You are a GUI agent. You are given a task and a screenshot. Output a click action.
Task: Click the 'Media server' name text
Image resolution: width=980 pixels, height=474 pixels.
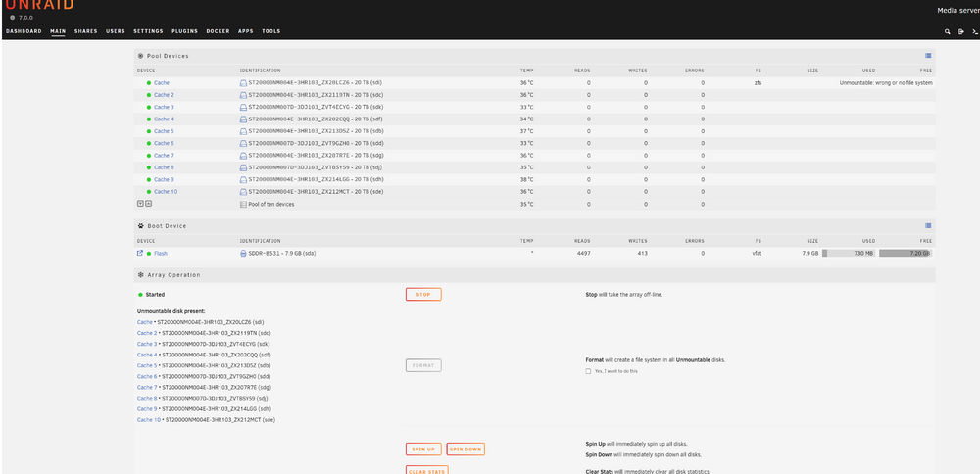point(958,11)
